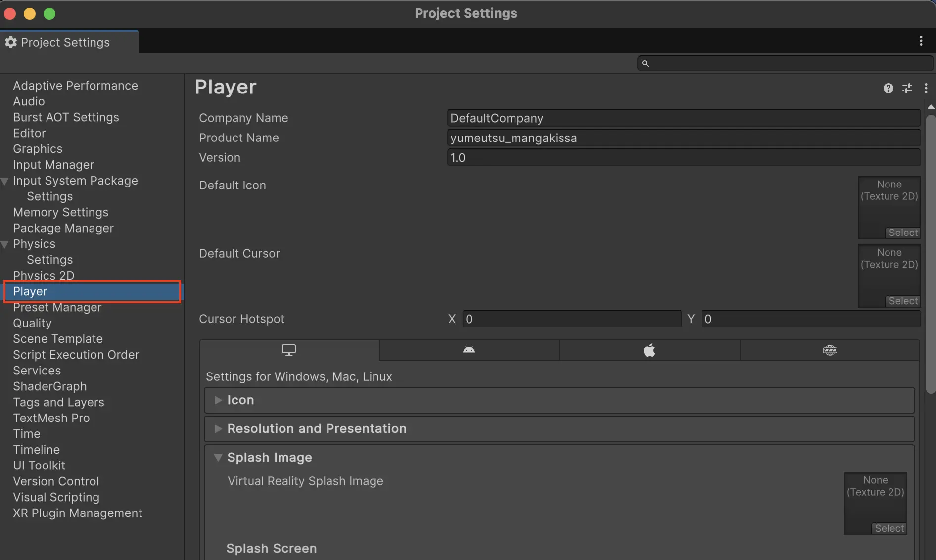Click the Select button for Default Icon
The width and height of the screenshot is (936, 560).
point(903,233)
